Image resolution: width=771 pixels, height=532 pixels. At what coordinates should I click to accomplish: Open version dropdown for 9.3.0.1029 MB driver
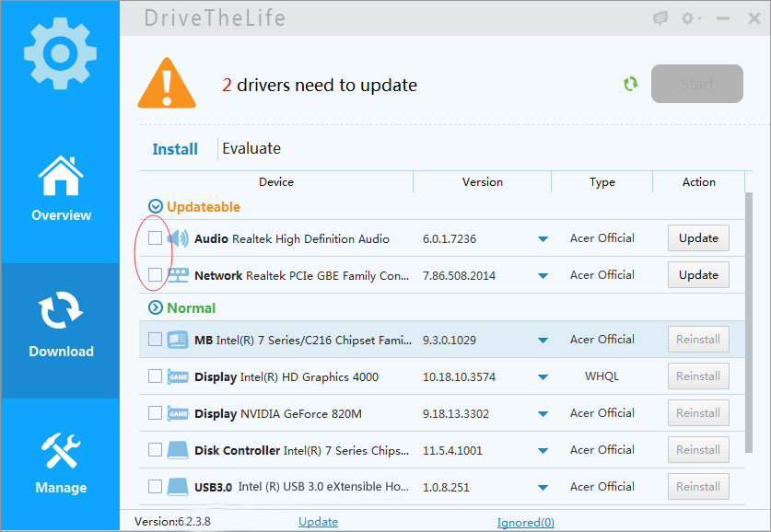[543, 341]
